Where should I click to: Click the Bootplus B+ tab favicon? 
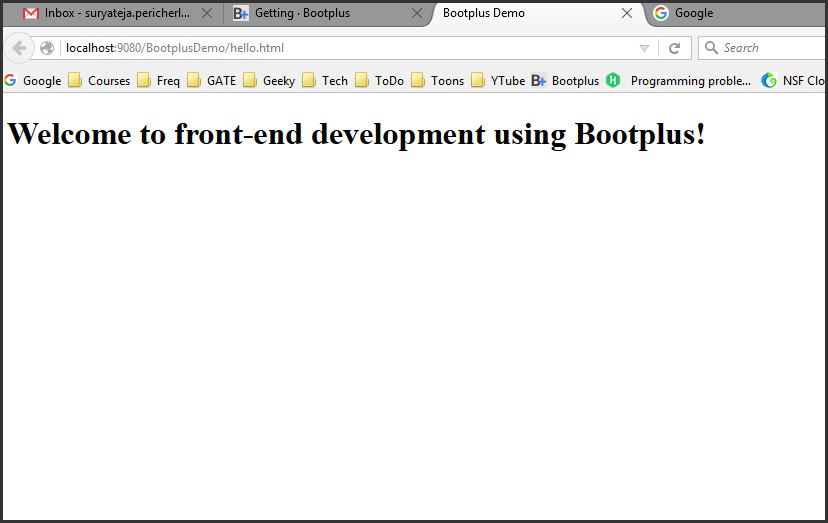[x=240, y=13]
